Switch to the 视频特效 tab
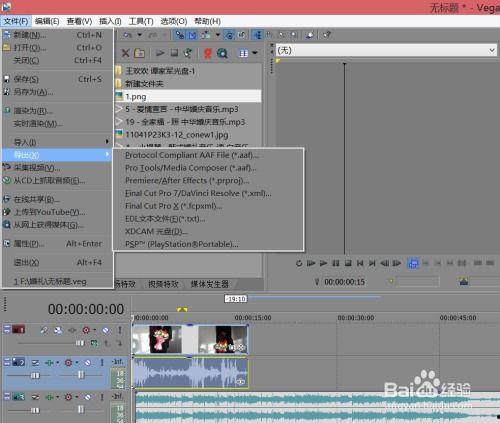This screenshot has width=500, height=423. click(163, 284)
